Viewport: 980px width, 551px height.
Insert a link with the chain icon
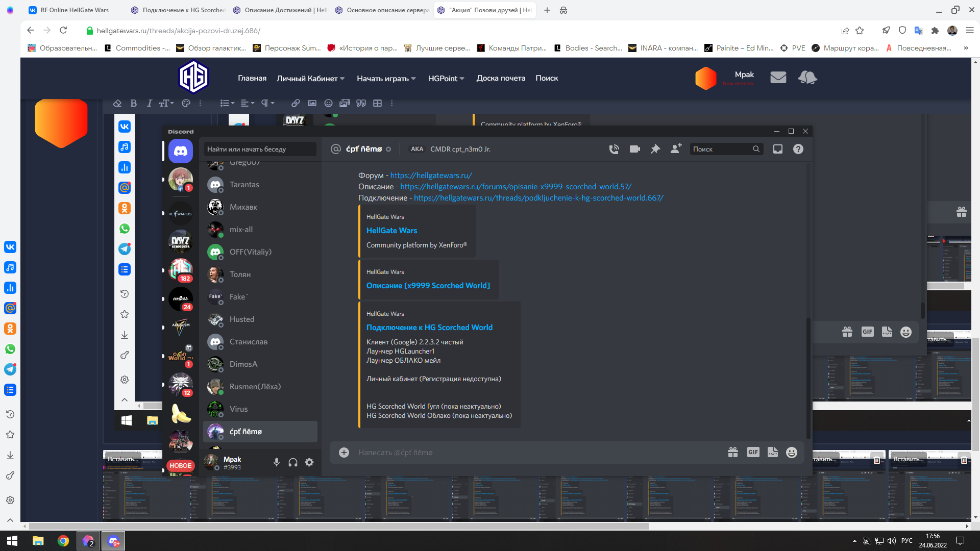(296, 103)
